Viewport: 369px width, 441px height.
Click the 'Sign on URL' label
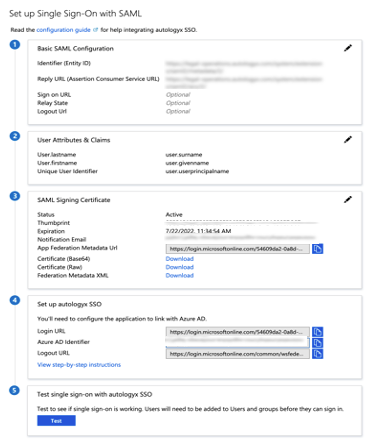point(54,95)
